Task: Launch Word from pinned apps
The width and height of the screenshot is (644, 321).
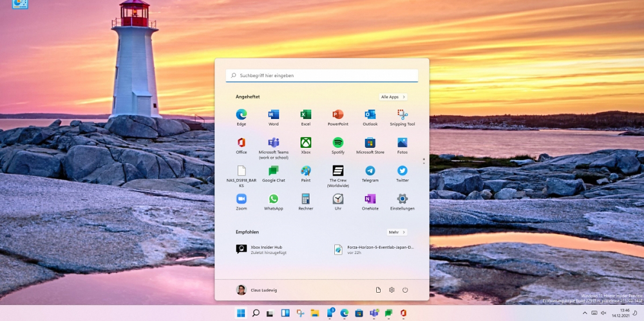Action: pos(274,117)
